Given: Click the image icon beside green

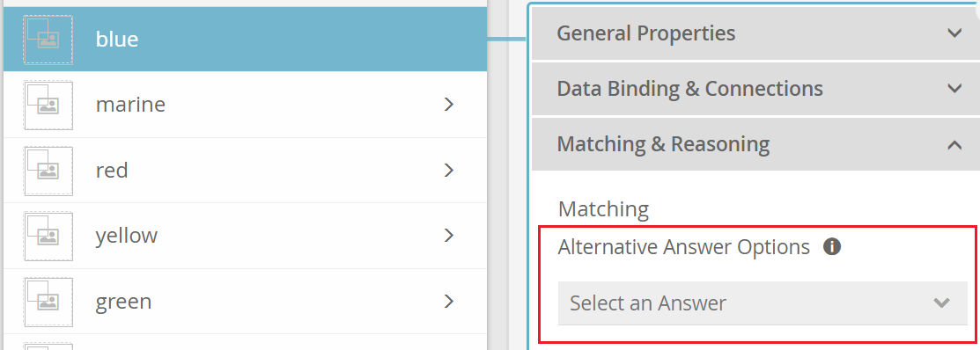Looking at the screenshot, I should coord(48,302).
